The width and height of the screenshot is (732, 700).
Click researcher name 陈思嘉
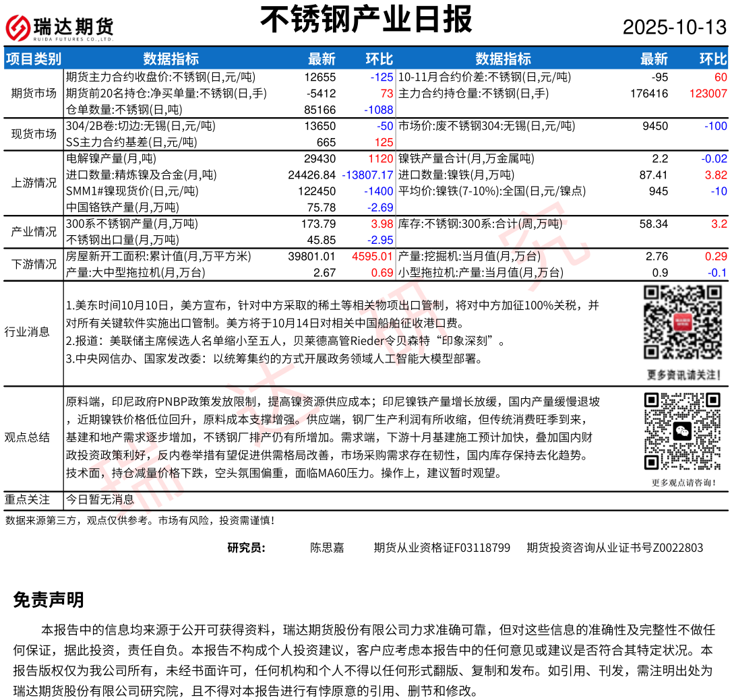(327, 548)
